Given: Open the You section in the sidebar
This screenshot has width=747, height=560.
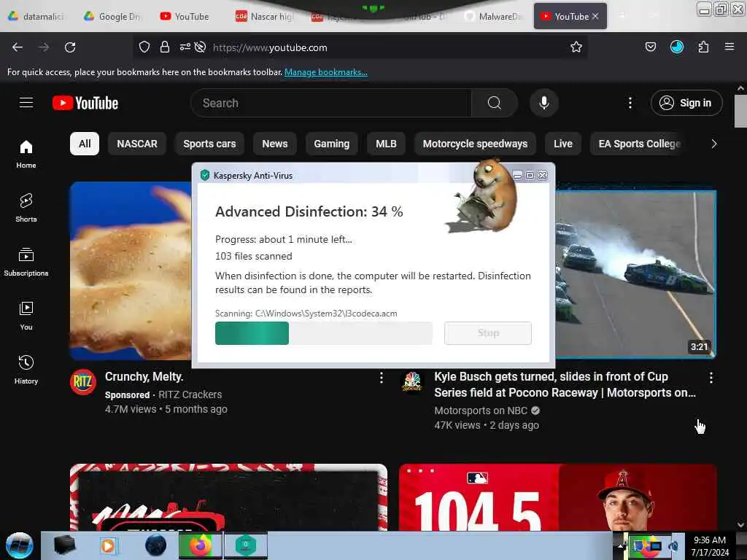Looking at the screenshot, I should [26, 316].
